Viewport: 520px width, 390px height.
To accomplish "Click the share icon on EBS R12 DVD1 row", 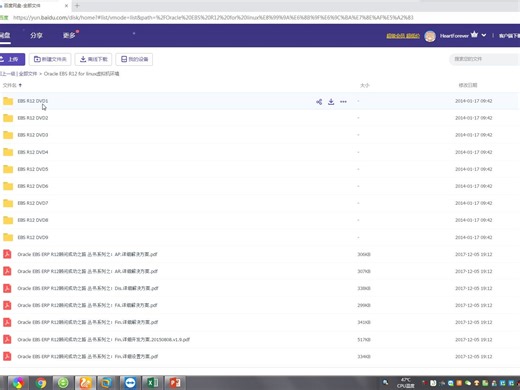I will point(319,102).
